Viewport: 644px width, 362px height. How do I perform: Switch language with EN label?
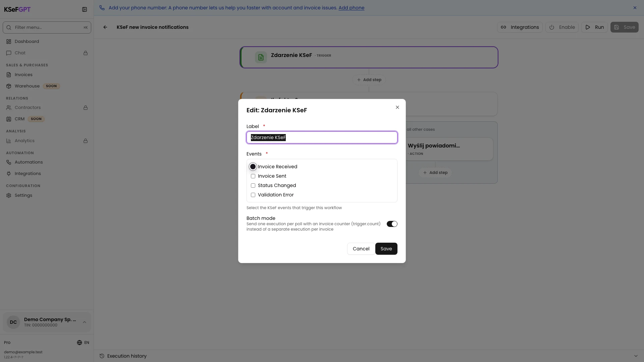(87, 343)
